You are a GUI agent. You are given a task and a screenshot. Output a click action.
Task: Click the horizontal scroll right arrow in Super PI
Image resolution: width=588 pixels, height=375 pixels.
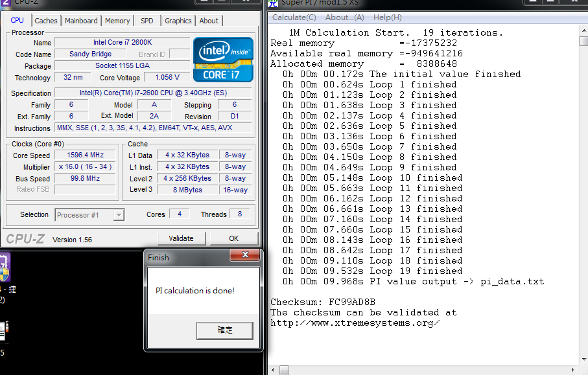[572, 370]
